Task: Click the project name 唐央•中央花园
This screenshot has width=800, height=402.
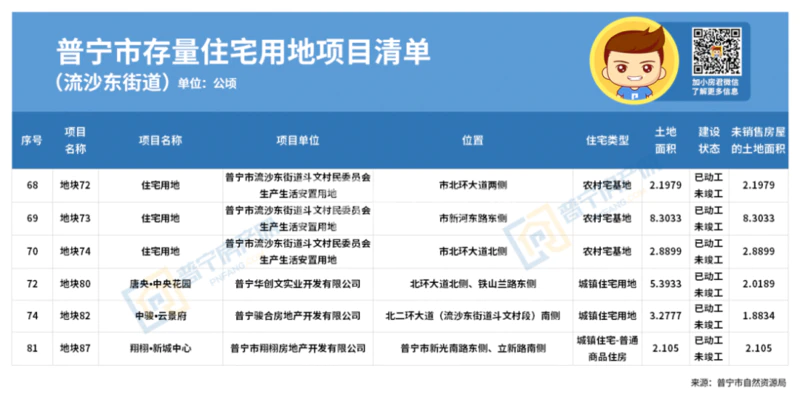Action: pos(160,283)
